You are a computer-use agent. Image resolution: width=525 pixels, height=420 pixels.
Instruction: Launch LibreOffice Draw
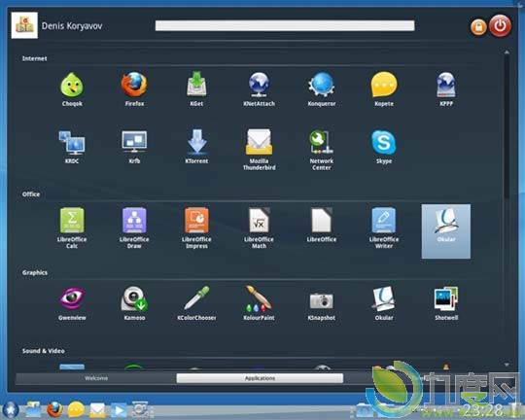pos(134,228)
